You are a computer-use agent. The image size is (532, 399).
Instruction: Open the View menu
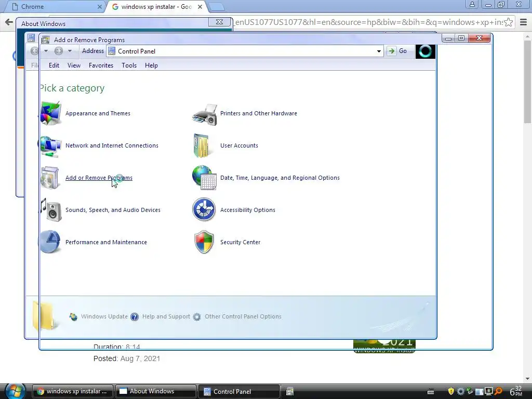click(x=74, y=65)
